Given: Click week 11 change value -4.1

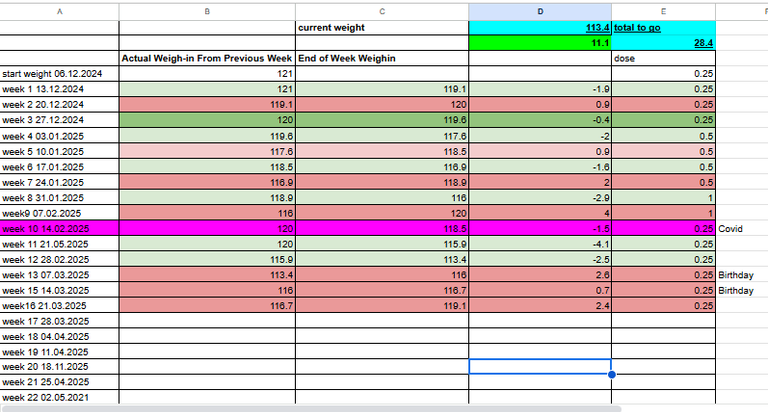Looking at the screenshot, I should click(x=540, y=244).
